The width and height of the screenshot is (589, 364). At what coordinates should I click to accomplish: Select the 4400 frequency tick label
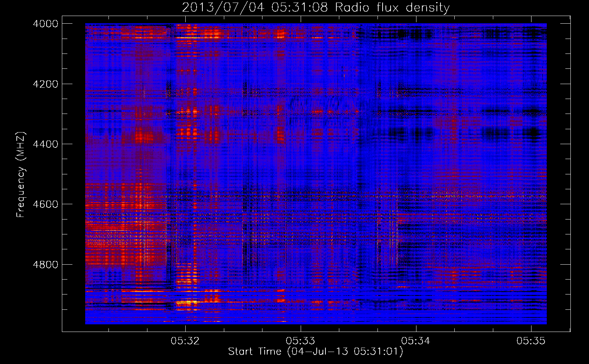(46, 144)
